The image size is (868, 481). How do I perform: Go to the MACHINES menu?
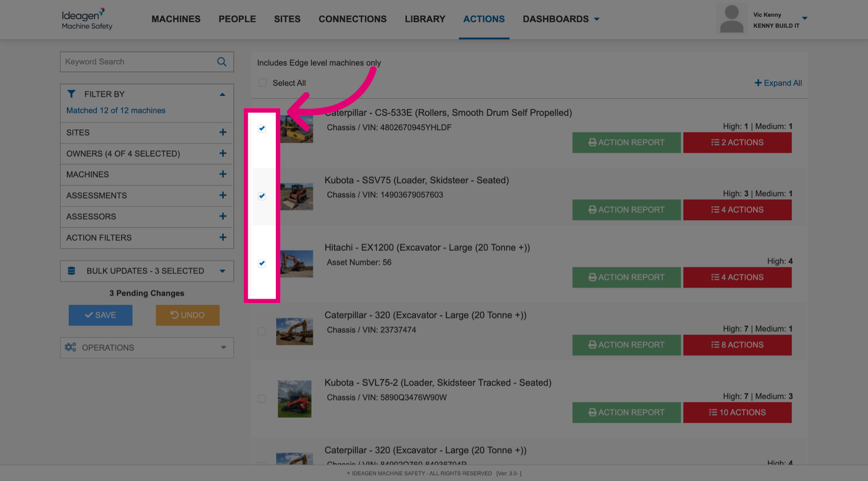pyautogui.click(x=176, y=19)
